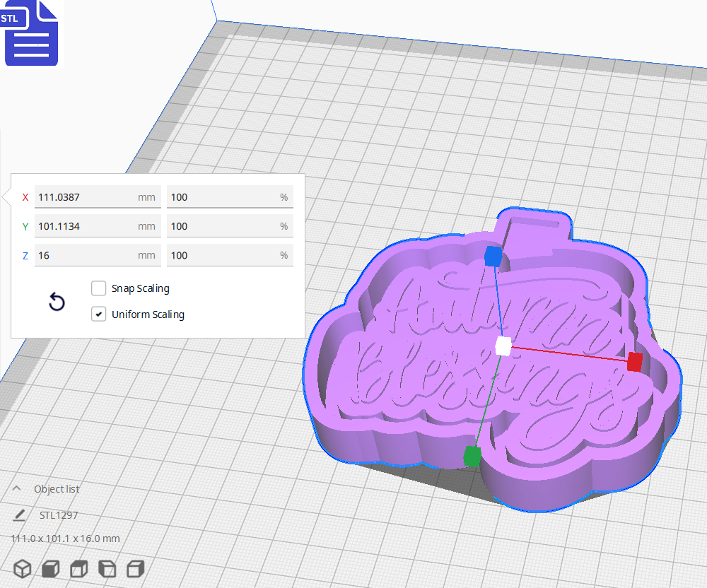Click the Y percentage field
This screenshot has height=588, width=707.
(x=230, y=226)
